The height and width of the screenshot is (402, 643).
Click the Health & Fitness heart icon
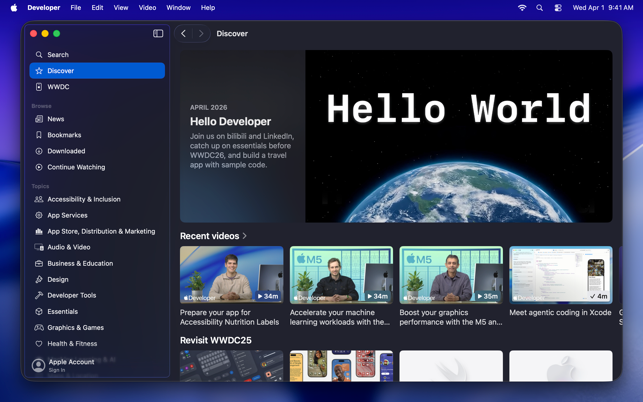[39, 344]
